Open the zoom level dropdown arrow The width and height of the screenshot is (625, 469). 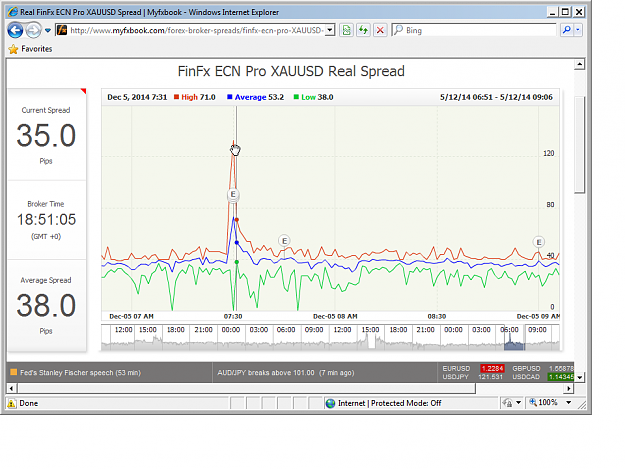pyautogui.click(x=569, y=402)
